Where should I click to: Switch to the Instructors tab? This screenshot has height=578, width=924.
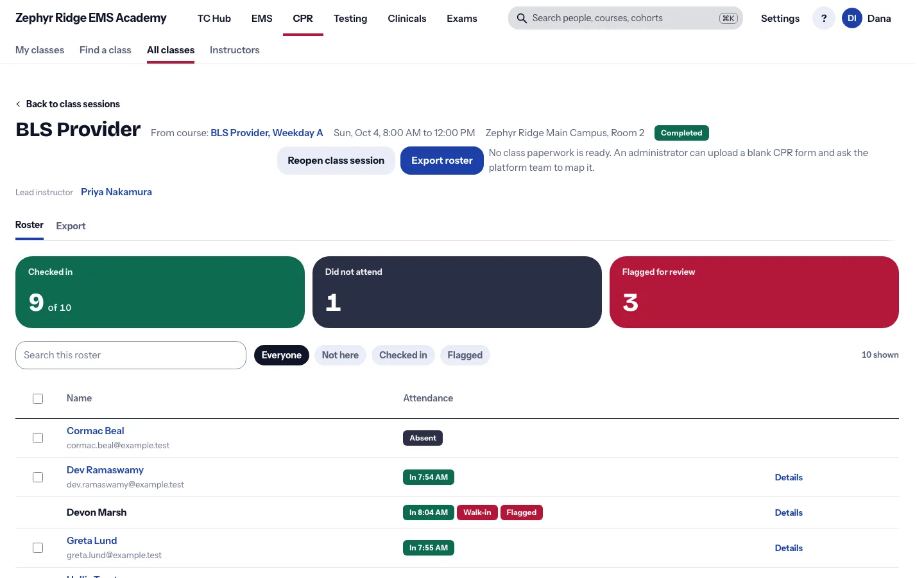click(235, 50)
